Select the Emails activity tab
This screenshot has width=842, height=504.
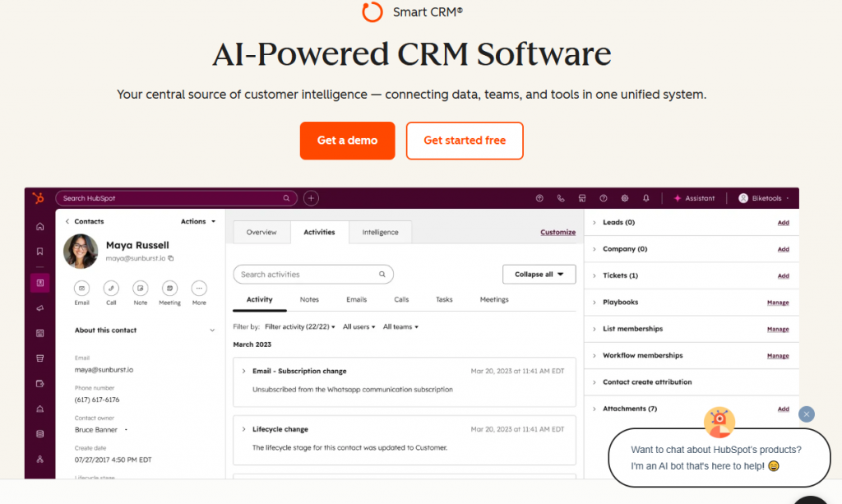357,299
